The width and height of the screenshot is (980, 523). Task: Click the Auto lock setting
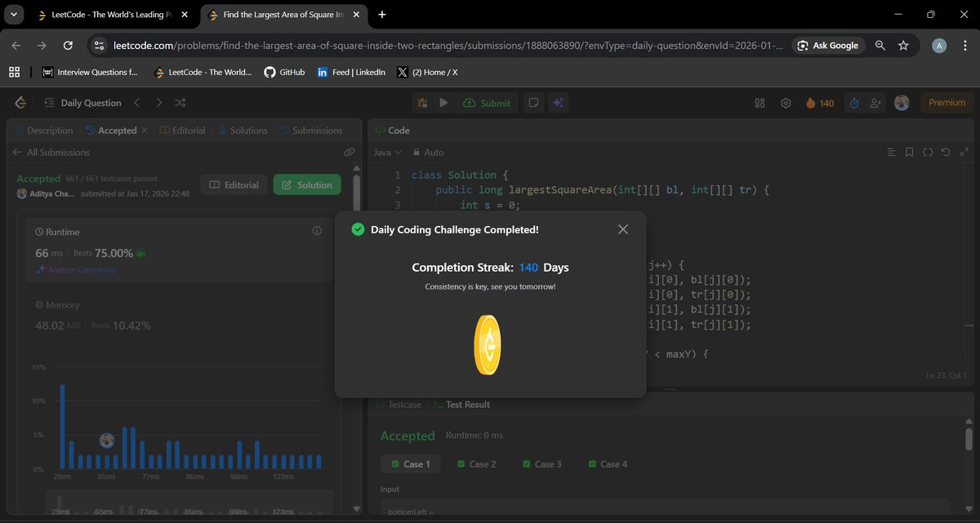pyautogui.click(x=429, y=153)
